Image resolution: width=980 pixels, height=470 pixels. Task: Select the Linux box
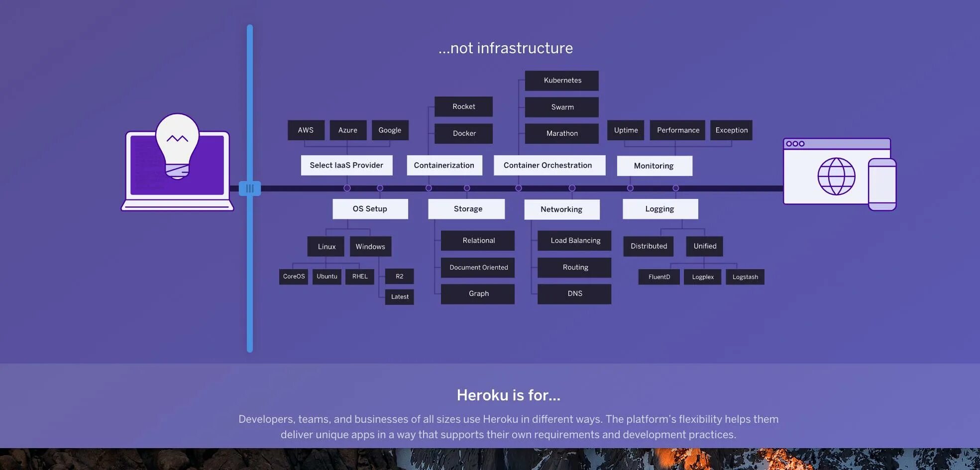tap(326, 246)
